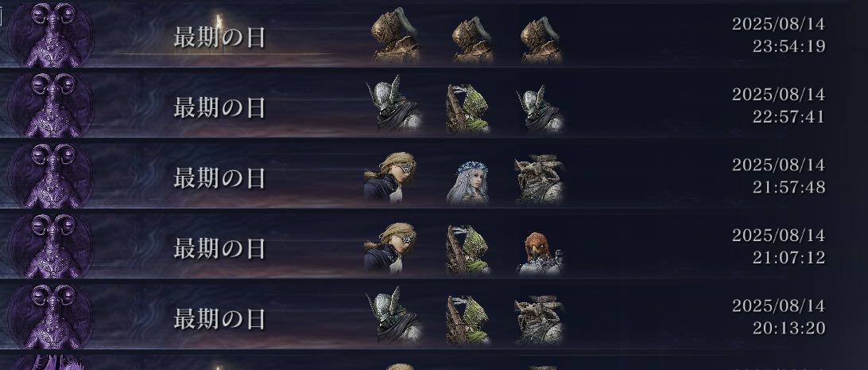The height and width of the screenshot is (370, 868).
Task: Click the second winged helmet knight in the 22:57:41 row
Action: click(x=540, y=108)
